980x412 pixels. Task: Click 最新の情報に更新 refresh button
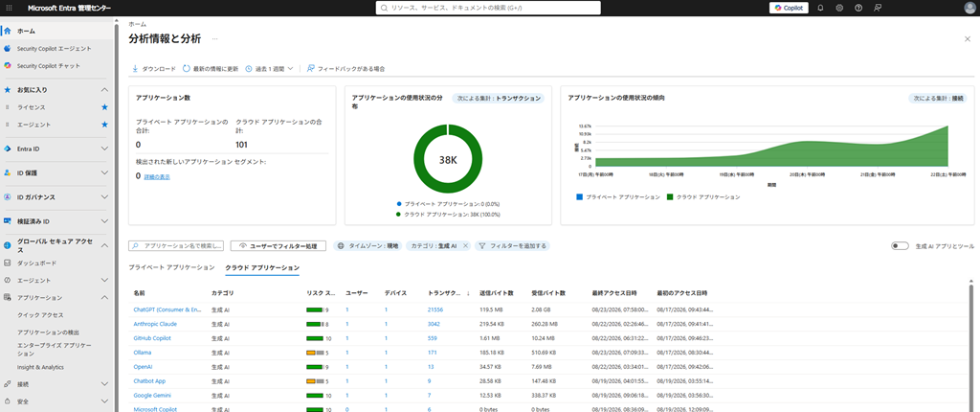coord(211,69)
